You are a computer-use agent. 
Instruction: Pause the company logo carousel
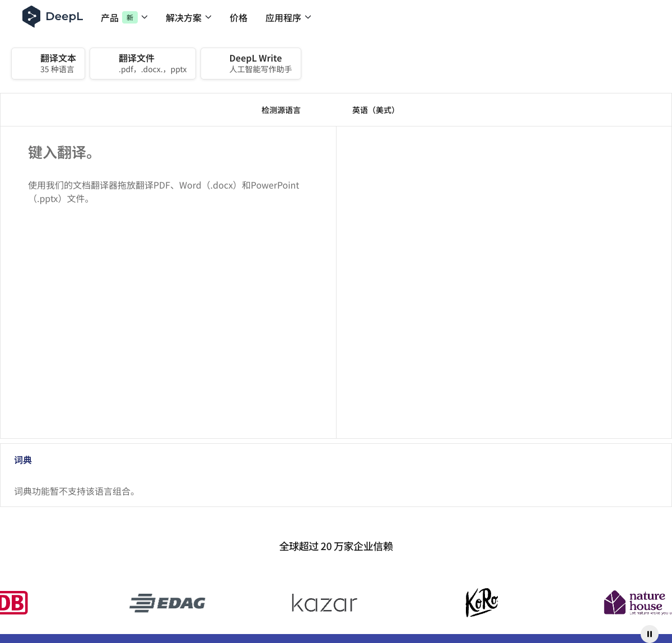coord(649,633)
